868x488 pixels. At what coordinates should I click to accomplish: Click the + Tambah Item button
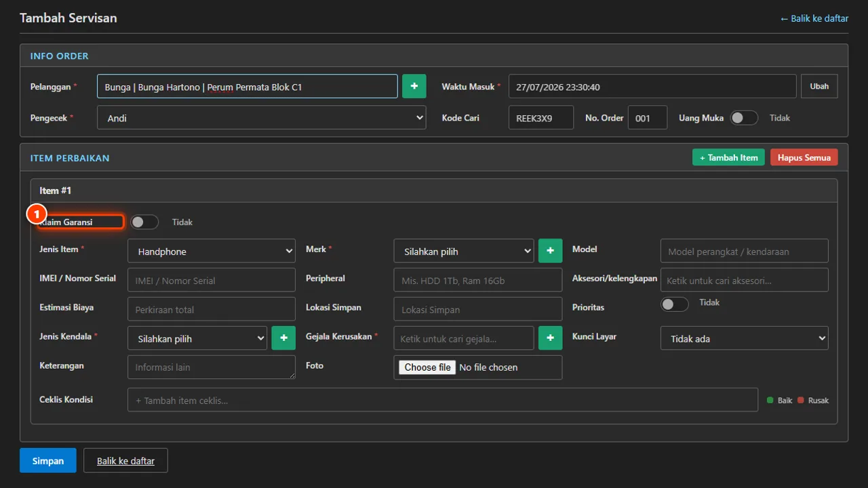[728, 157]
